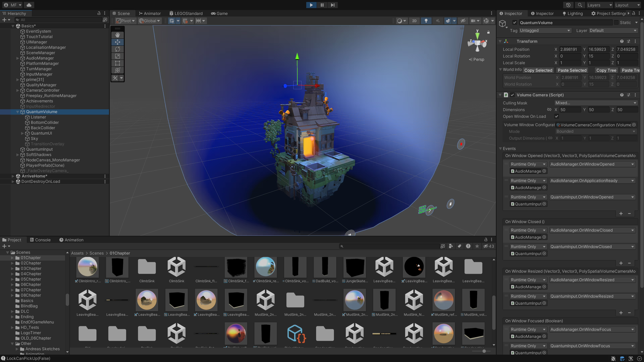Select the Scale tool in scene toolbar

tap(118, 56)
